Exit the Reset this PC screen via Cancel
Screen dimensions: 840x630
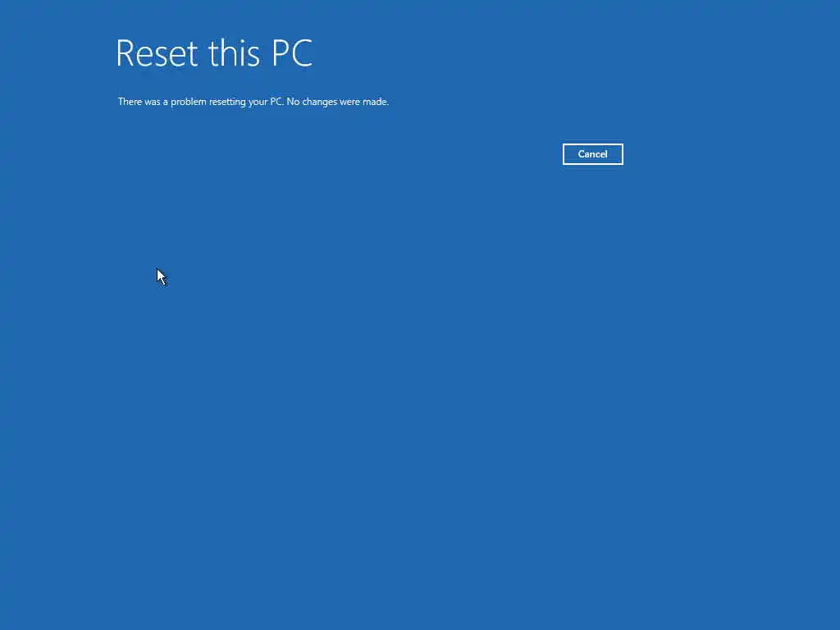[592, 154]
